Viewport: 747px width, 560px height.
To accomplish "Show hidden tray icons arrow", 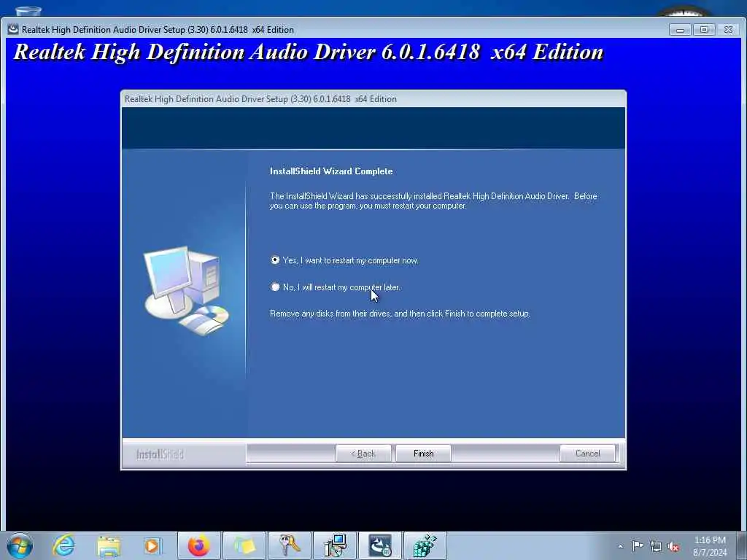I will pyautogui.click(x=620, y=546).
